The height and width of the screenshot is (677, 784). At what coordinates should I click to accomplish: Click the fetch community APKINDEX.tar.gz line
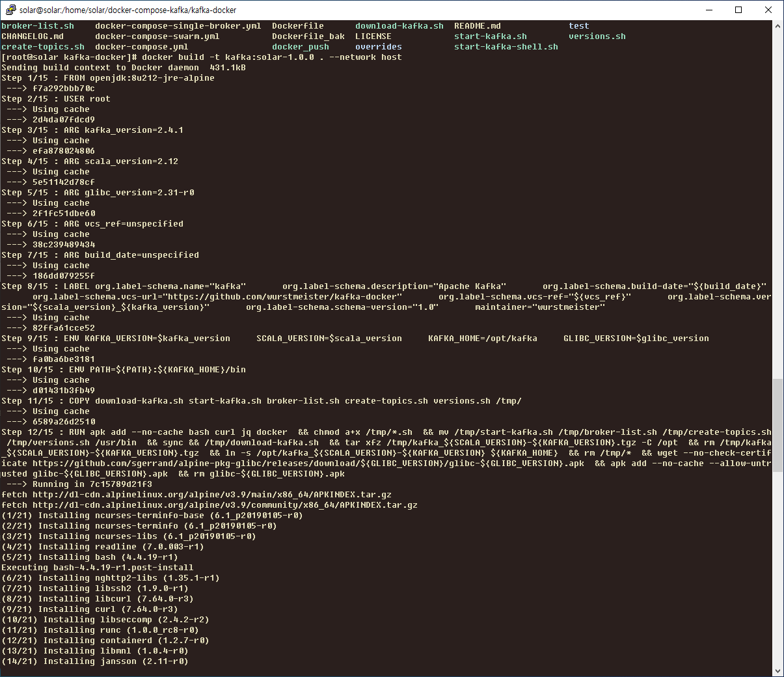click(x=210, y=505)
